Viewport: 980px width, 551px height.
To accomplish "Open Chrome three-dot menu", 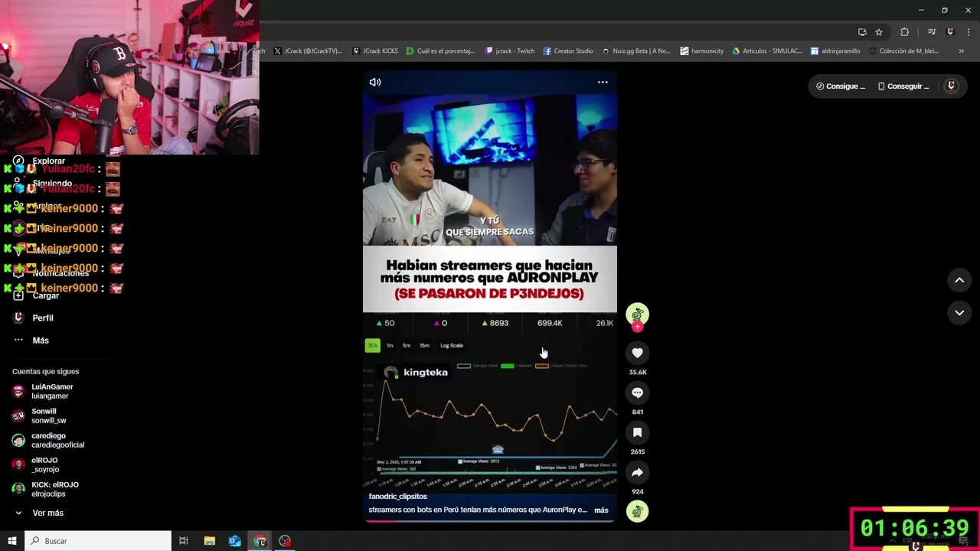I will [x=969, y=31].
